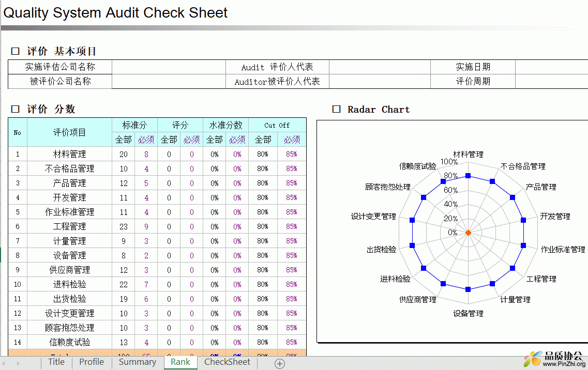
Task: Click the sheet tab scroll-right arrow
Action: [18, 363]
